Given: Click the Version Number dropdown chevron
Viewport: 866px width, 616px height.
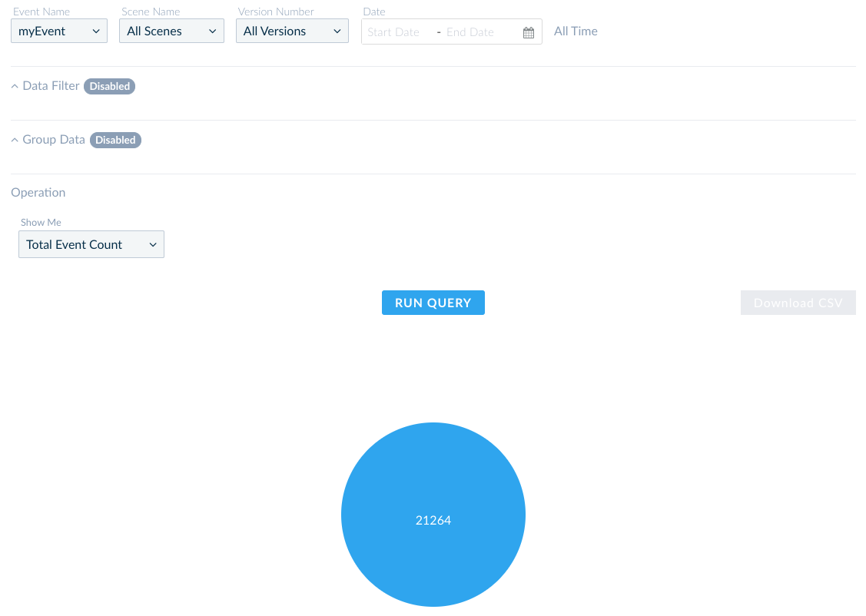Looking at the screenshot, I should [336, 31].
